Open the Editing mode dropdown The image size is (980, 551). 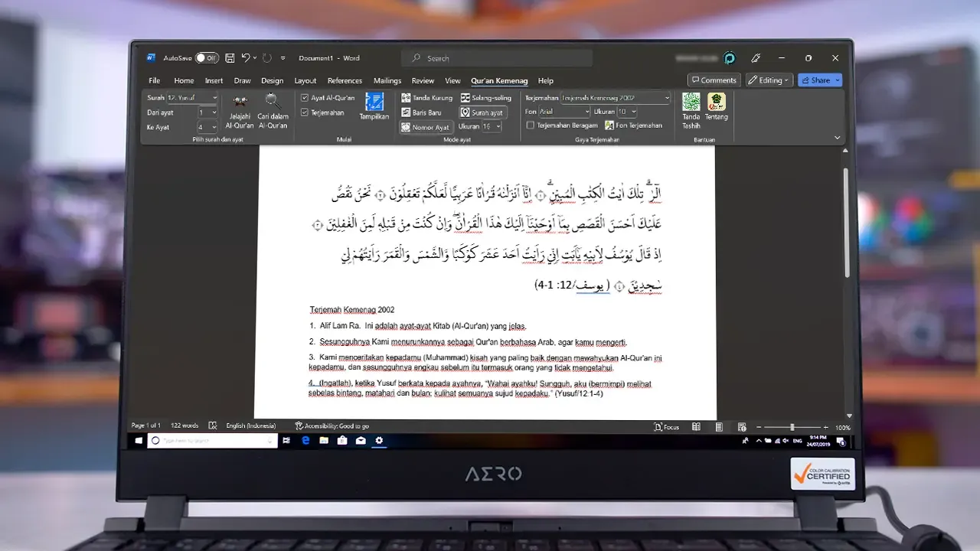pyautogui.click(x=769, y=80)
